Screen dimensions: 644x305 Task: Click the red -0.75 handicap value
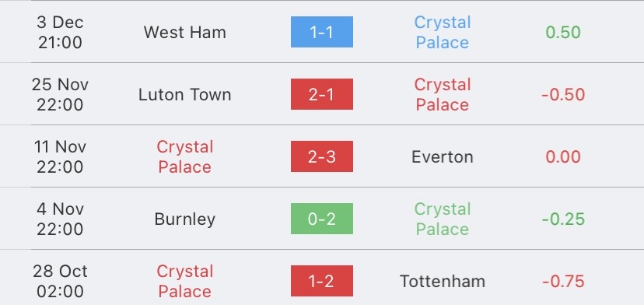point(563,282)
